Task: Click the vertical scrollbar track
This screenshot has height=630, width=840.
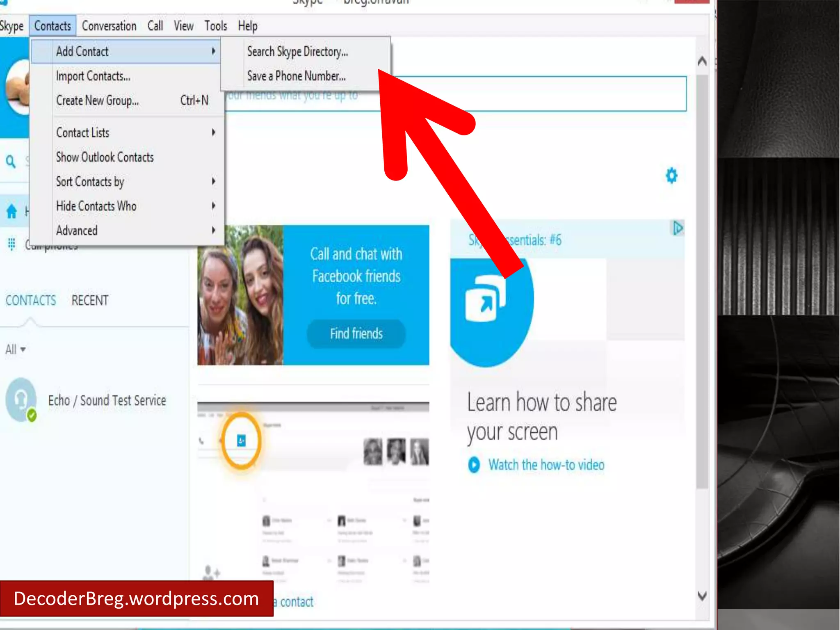Action: point(702,281)
